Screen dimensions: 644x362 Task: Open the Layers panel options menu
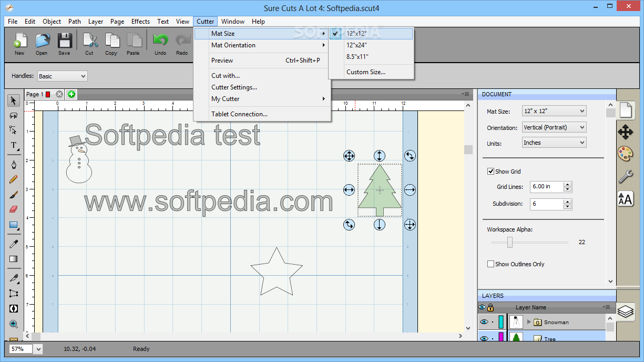click(x=607, y=307)
